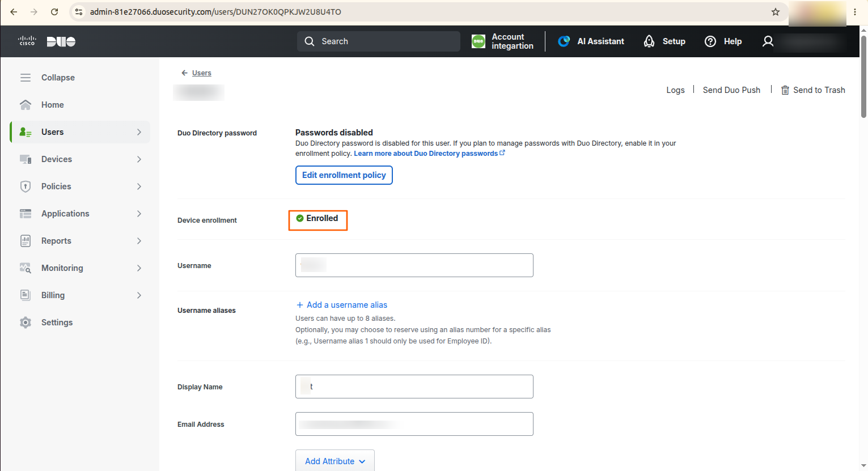
Task: Click the Monitoring icon in sidebar
Action: (x=26, y=268)
